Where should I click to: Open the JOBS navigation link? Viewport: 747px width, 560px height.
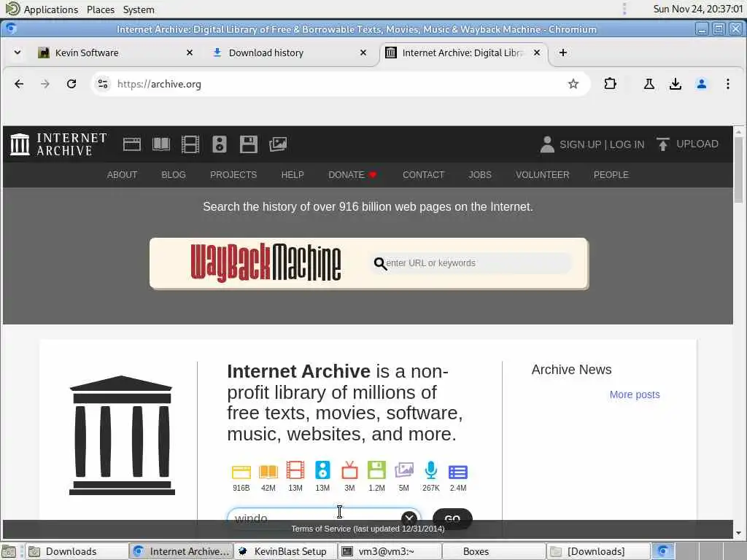click(x=480, y=175)
